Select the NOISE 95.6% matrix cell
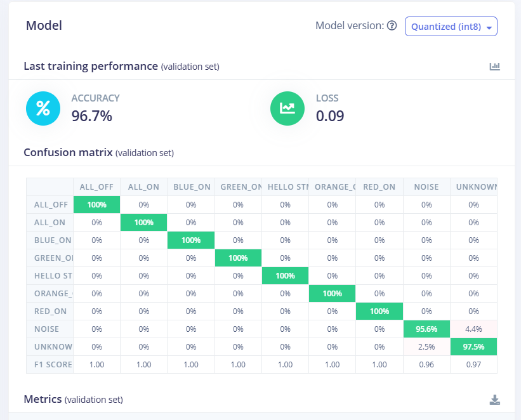Image resolution: width=521 pixels, height=420 pixels. [426, 329]
